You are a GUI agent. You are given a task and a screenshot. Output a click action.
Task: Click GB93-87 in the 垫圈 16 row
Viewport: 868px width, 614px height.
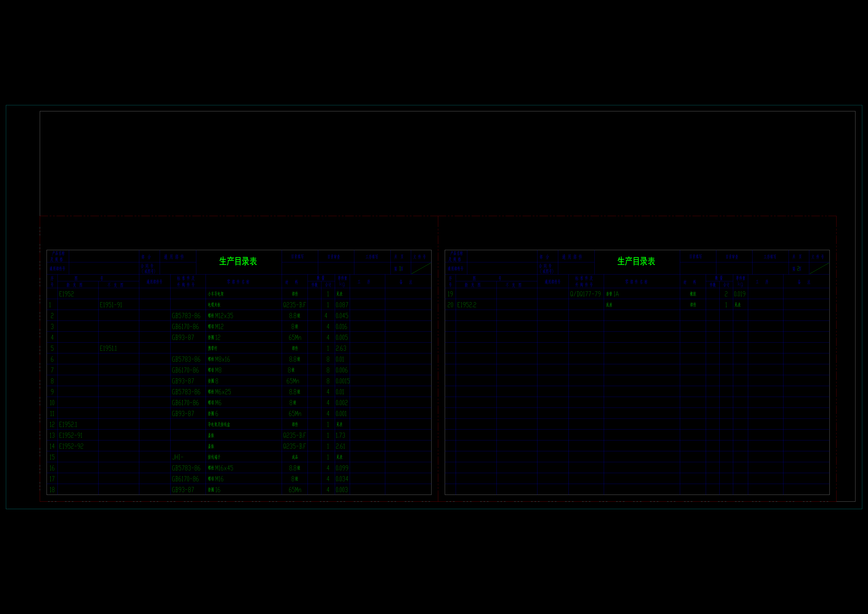click(183, 490)
